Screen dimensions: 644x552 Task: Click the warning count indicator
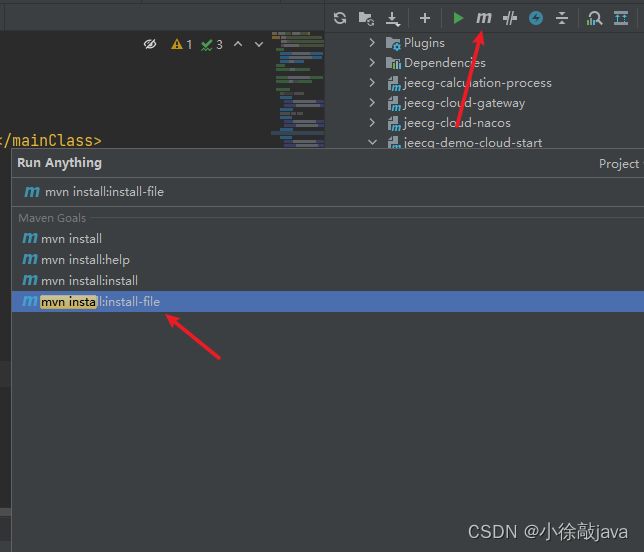pyautogui.click(x=182, y=44)
